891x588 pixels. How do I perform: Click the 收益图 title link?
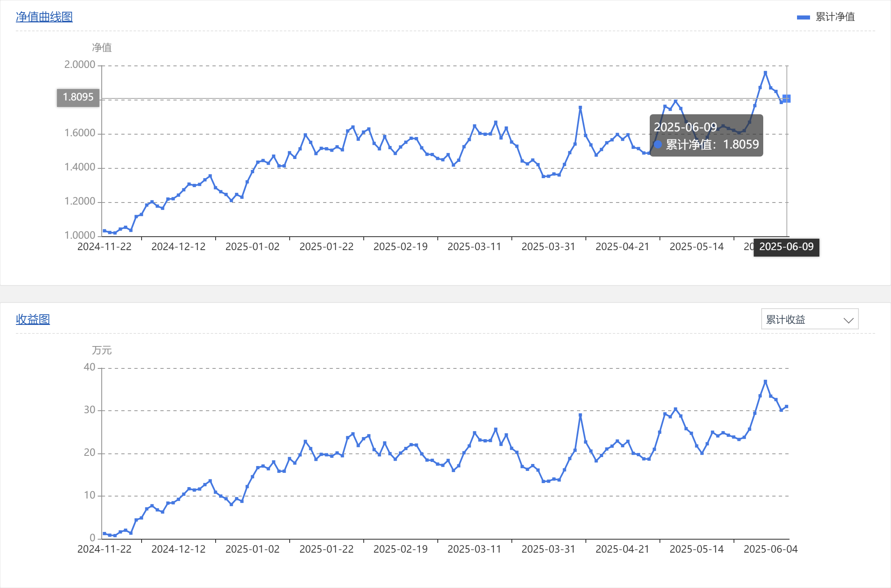[x=33, y=319]
